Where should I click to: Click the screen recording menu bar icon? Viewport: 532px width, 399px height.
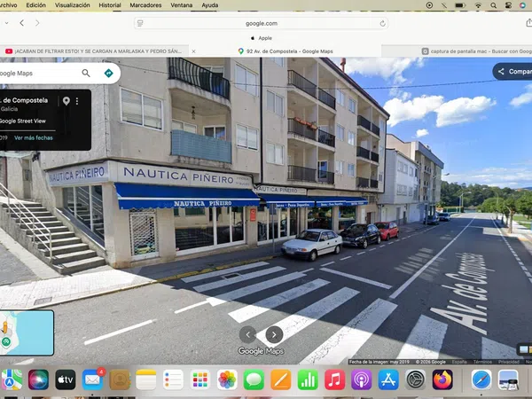pos(429,5)
